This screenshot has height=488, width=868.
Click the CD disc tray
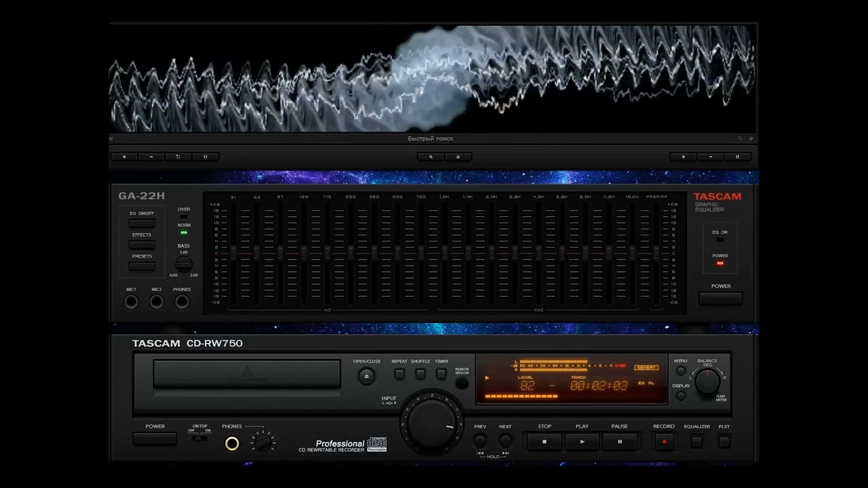pos(247,374)
